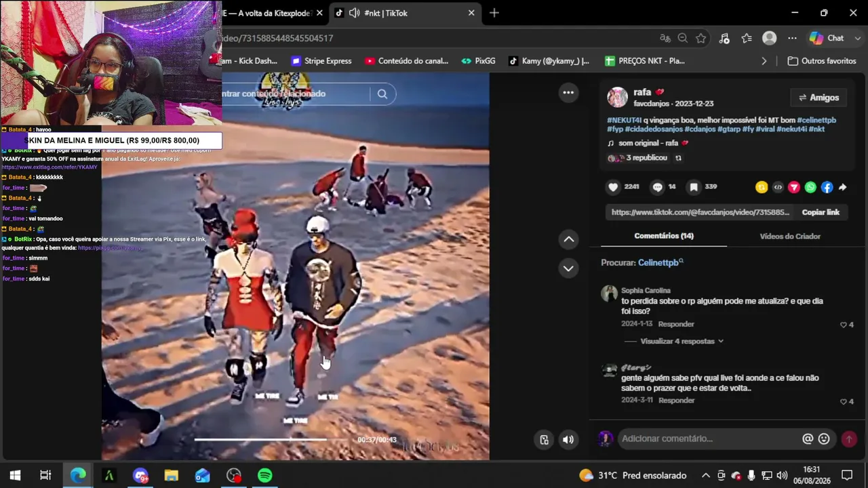Add this page to favorites with the star
This screenshot has width=868, height=488.
coord(701,39)
